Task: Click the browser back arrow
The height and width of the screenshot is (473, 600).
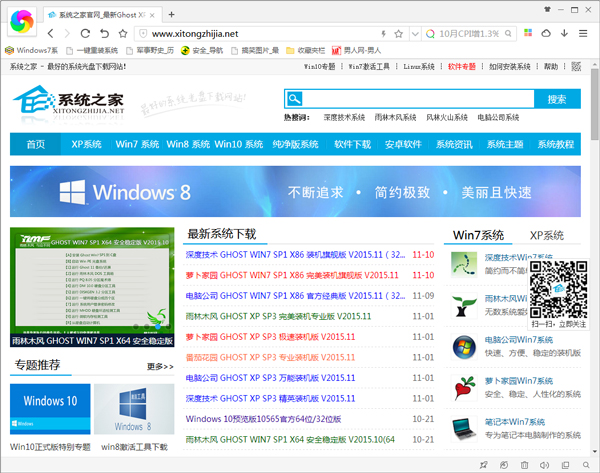Action: point(51,34)
